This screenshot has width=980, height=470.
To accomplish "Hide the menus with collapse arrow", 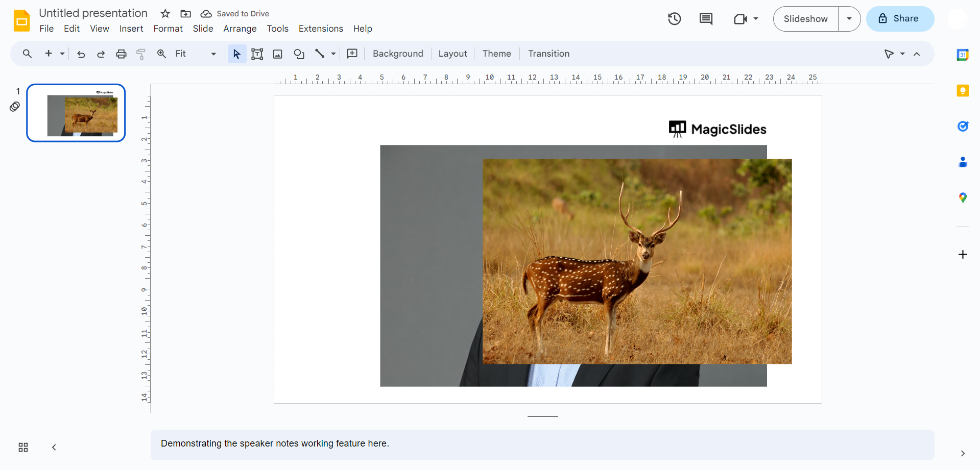I will point(917,54).
